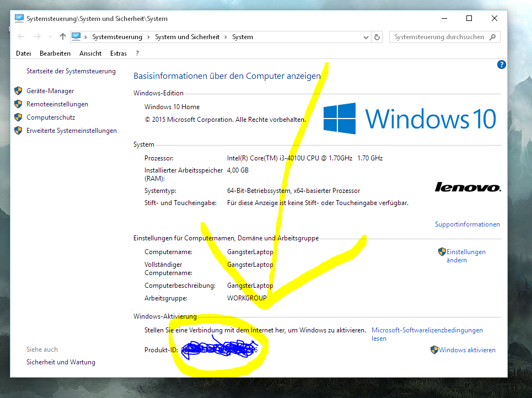Click shield icon beside Einstellungen ändern
Screen dimensions: 532x398
(442, 252)
